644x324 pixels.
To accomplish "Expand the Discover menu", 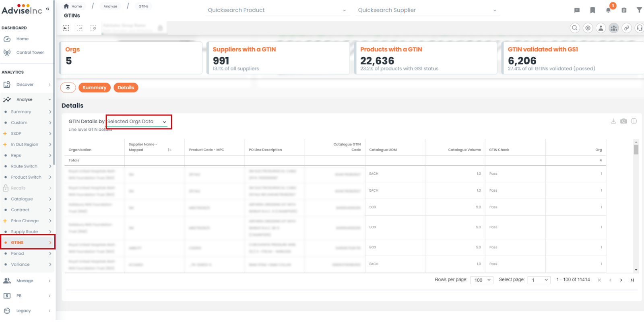I will (x=27, y=85).
